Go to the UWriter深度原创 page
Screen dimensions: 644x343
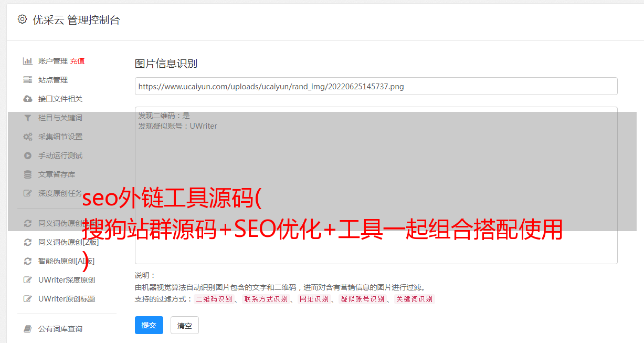[67, 280]
